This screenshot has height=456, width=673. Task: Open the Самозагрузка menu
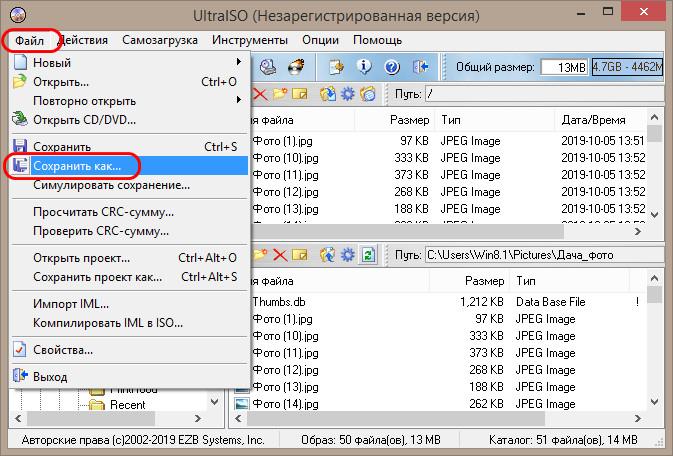tap(160, 40)
